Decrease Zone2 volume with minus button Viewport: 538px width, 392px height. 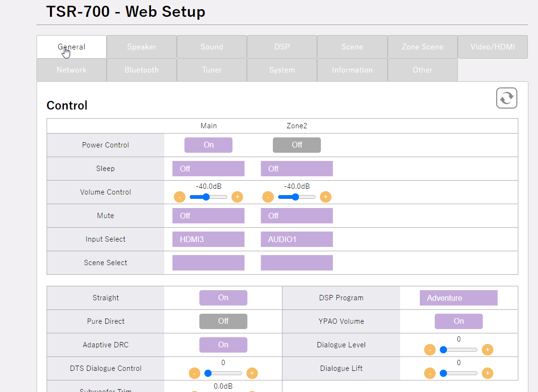click(268, 197)
